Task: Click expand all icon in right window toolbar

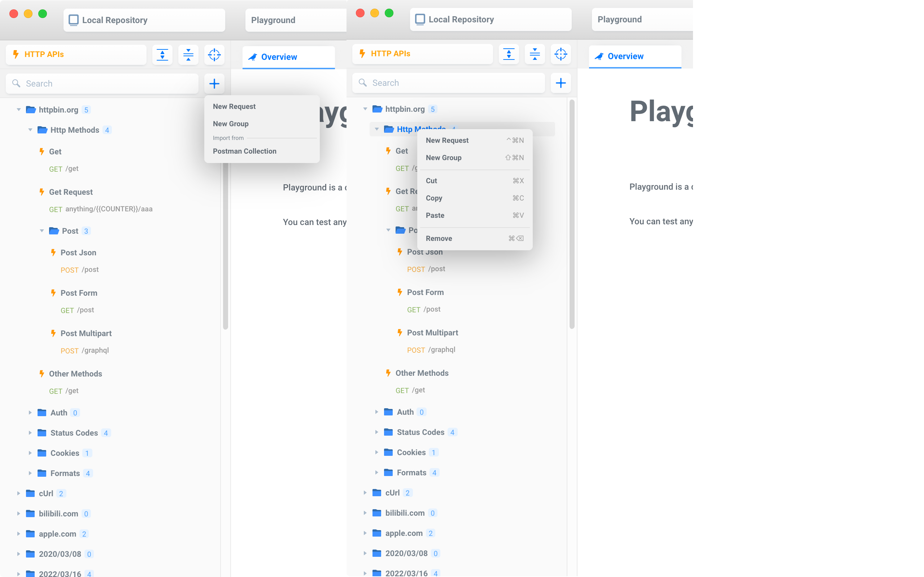Action: (509, 54)
